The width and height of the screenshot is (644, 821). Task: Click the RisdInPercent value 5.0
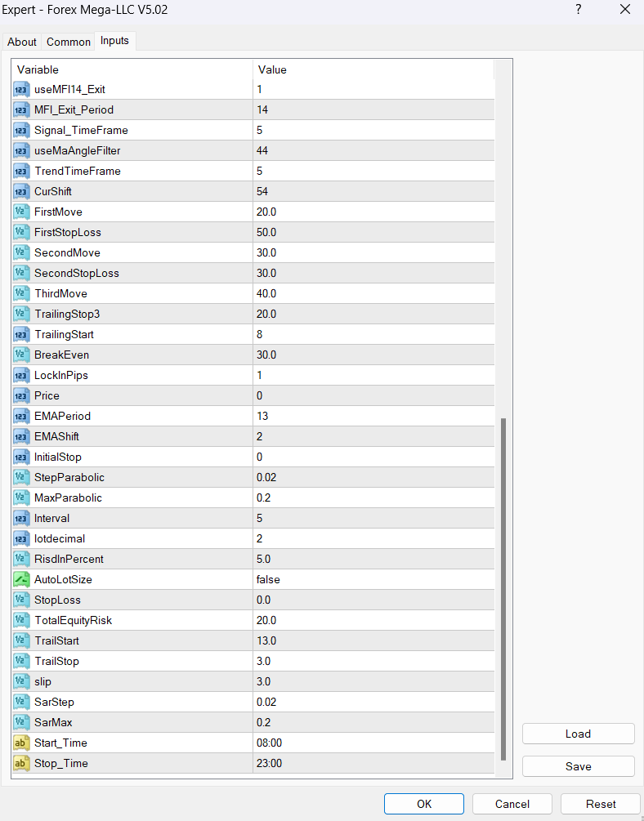(x=264, y=560)
